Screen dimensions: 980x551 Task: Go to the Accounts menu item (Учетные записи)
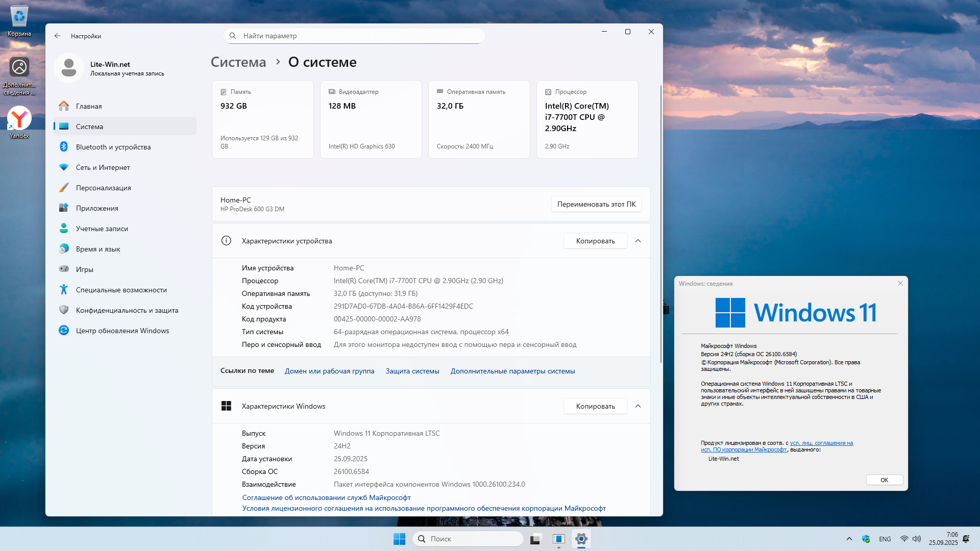pyautogui.click(x=102, y=229)
